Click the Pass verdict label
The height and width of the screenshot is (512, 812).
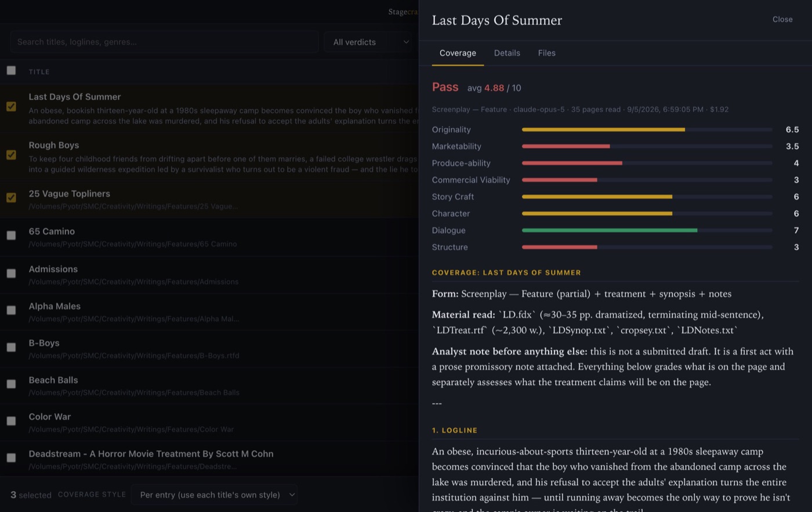pos(445,87)
